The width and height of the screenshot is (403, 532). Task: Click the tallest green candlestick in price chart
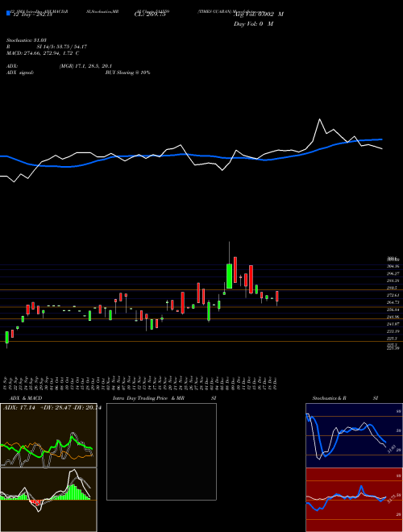pos(230,276)
